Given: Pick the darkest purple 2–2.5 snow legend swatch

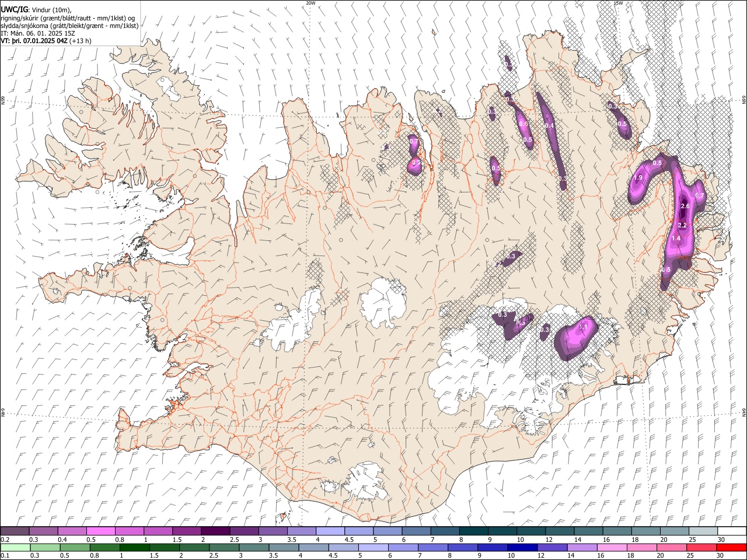Looking at the screenshot, I should 215,531.
